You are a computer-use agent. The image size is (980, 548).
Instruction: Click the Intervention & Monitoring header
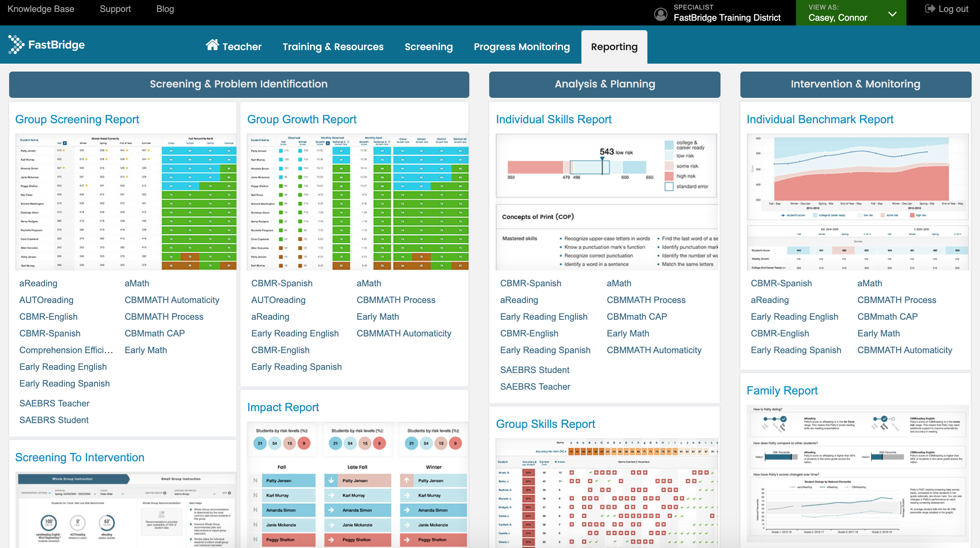(856, 84)
